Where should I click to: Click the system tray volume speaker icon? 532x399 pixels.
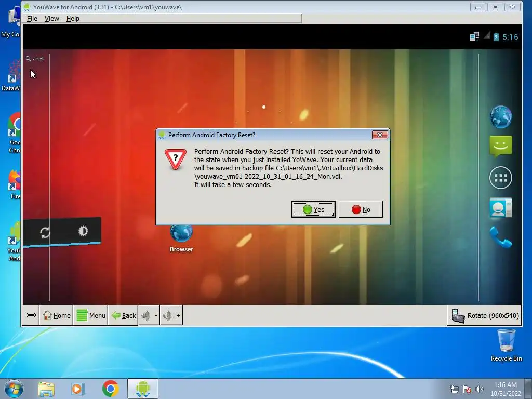click(x=480, y=389)
